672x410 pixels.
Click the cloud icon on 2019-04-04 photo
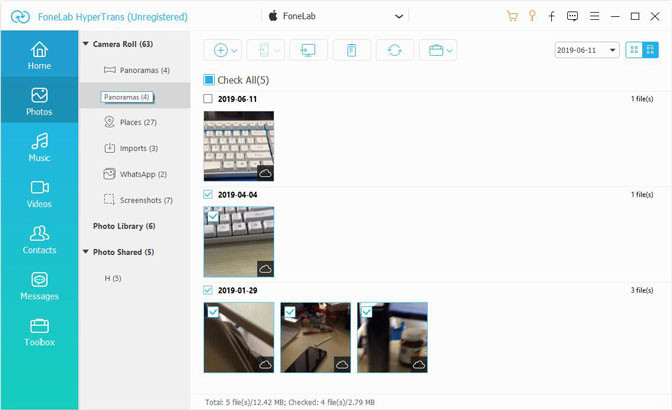(265, 269)
